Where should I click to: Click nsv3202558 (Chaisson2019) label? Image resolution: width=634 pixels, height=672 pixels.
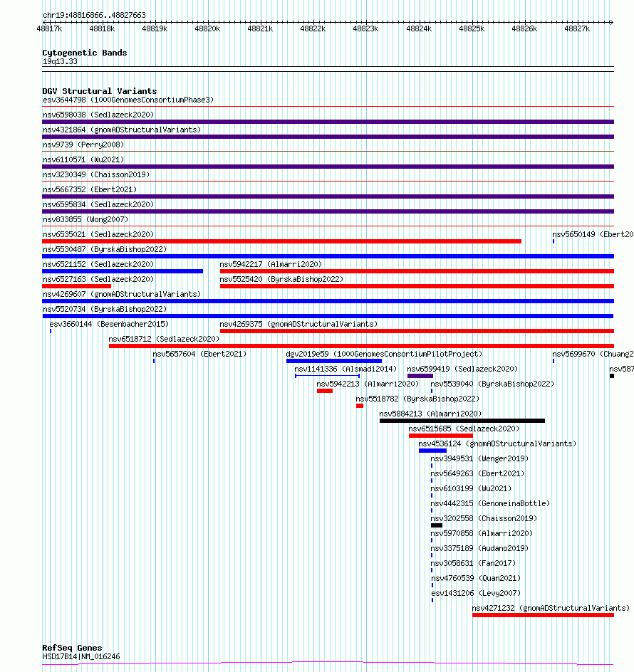pos(484,518)
